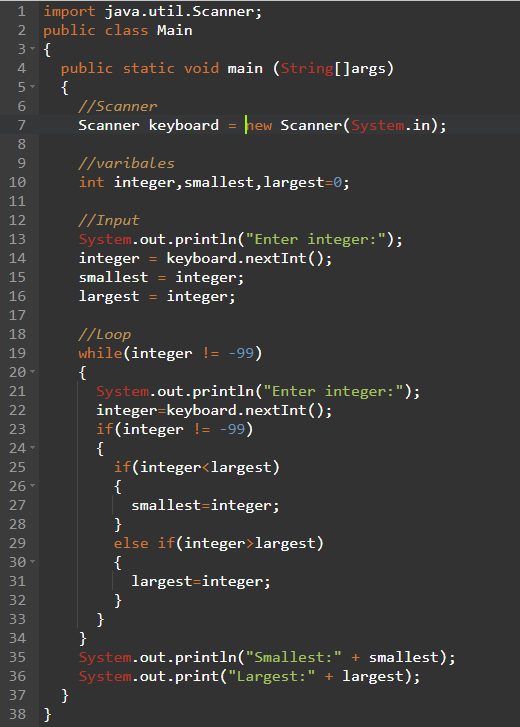
Task: Click the class name 'Main'
Action: [174, 31]
